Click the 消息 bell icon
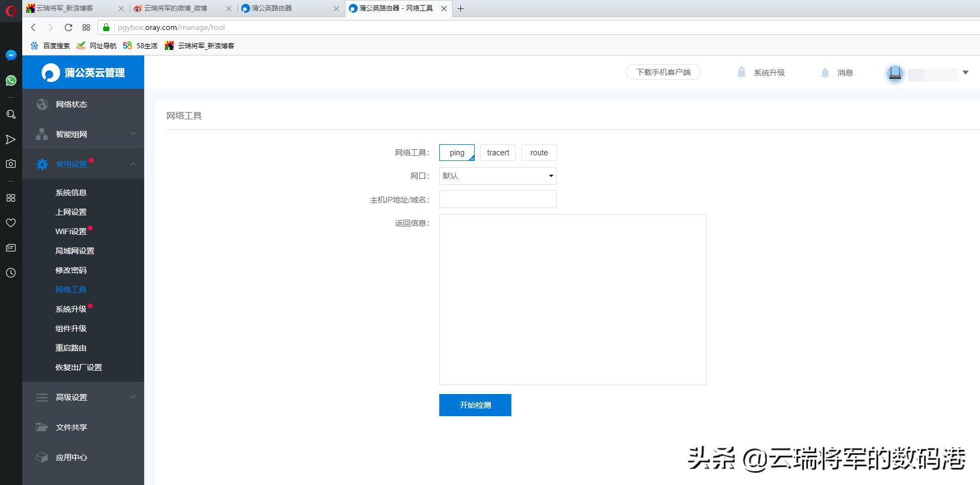980x485 pixels. point(825,73)
